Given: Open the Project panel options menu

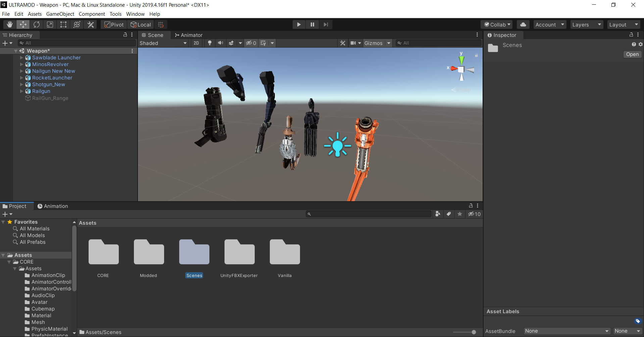Looking at the screenshot, I should pyautogui.click(x=478, y=206).
